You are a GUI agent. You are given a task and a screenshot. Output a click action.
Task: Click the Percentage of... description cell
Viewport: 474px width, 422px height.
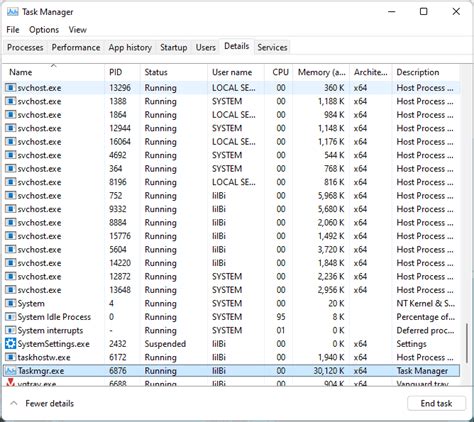pyautogui.click(x=425, y=317)
